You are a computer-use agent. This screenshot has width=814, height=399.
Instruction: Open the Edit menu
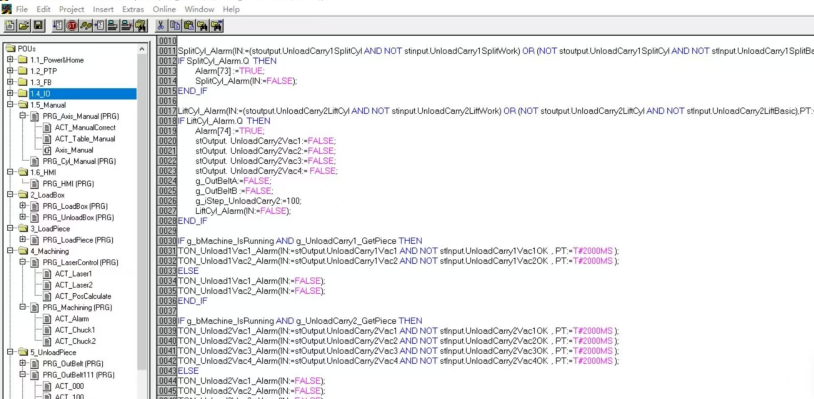point(44,9)
